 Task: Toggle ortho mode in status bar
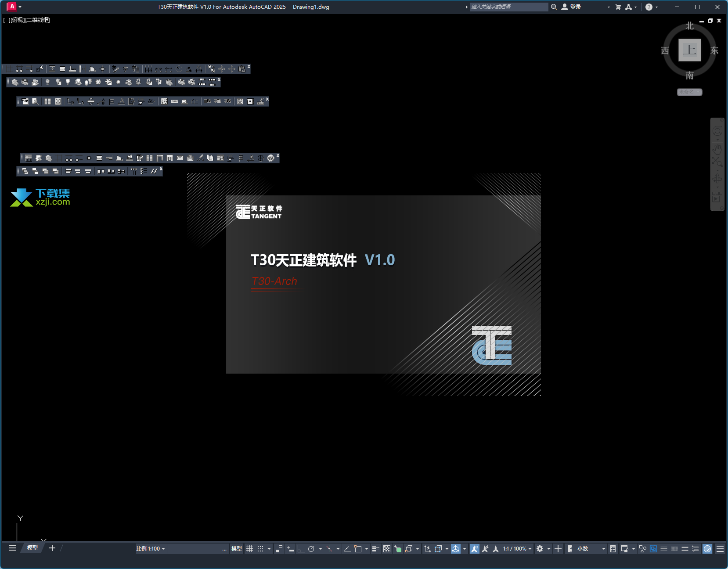301,549
